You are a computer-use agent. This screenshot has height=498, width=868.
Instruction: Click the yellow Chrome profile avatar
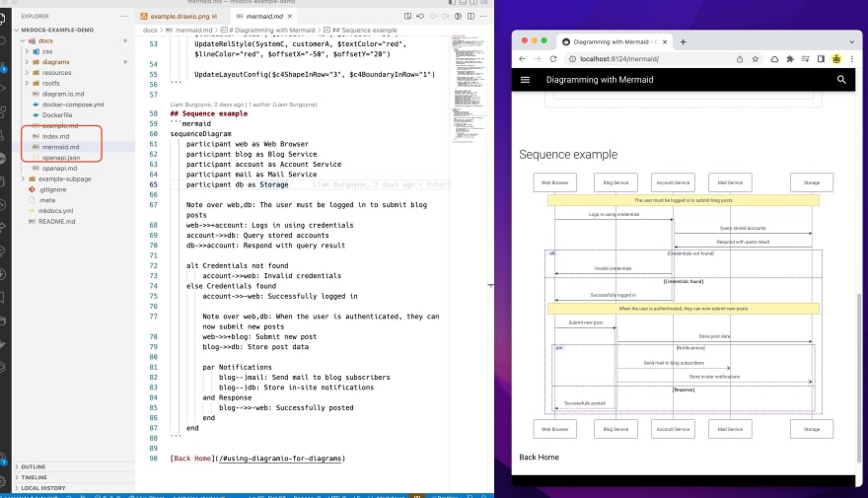point(836,58)
